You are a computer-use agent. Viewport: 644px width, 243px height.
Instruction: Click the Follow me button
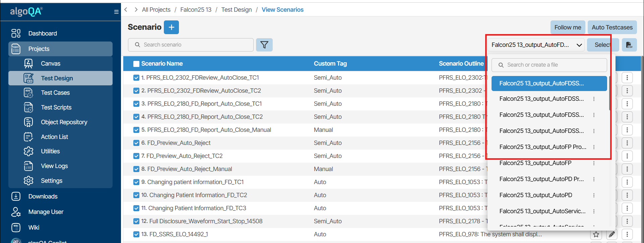(568, 27)
